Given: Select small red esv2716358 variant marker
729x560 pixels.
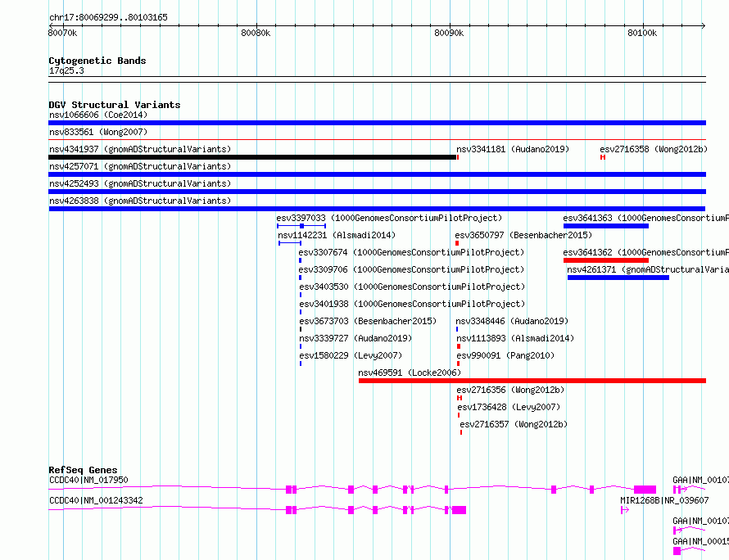Looking at the screenshot, I should [603, 157].
